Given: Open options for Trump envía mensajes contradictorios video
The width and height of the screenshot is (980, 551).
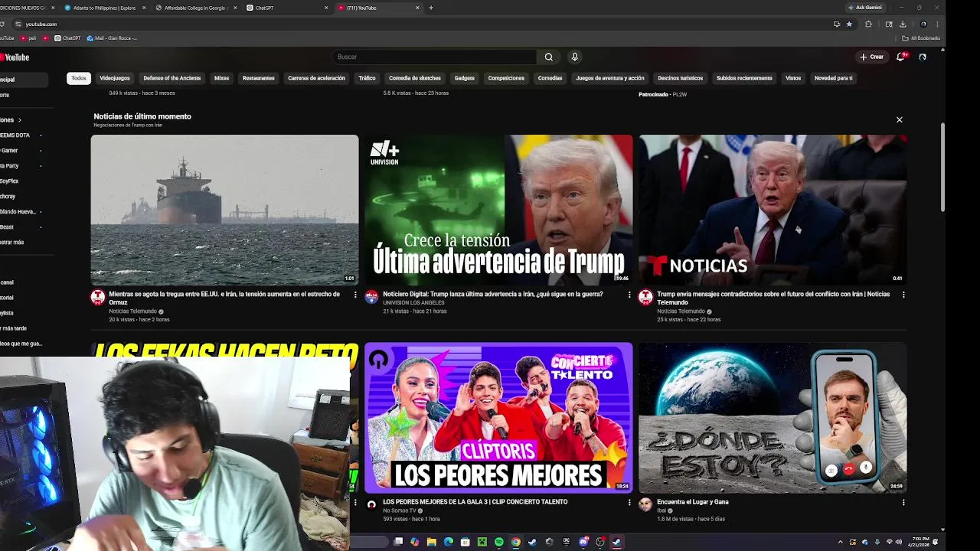Looking at the screenshot, I should point(903,295).
